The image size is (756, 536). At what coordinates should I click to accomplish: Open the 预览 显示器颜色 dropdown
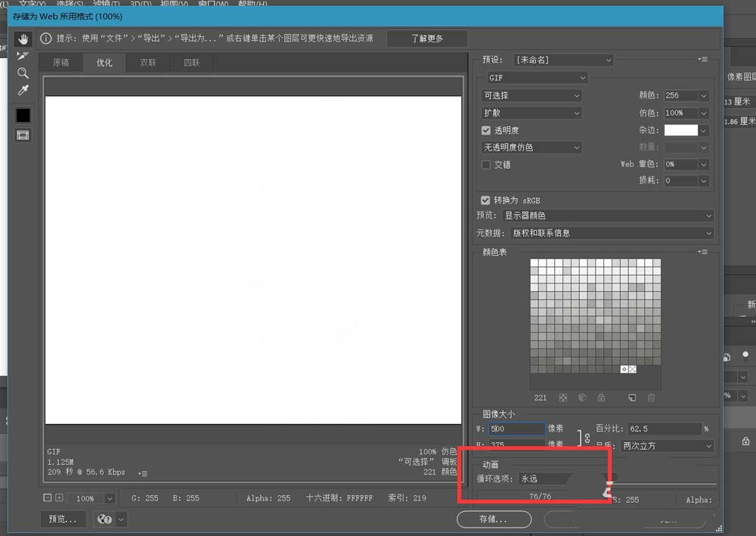click(608, 215)
